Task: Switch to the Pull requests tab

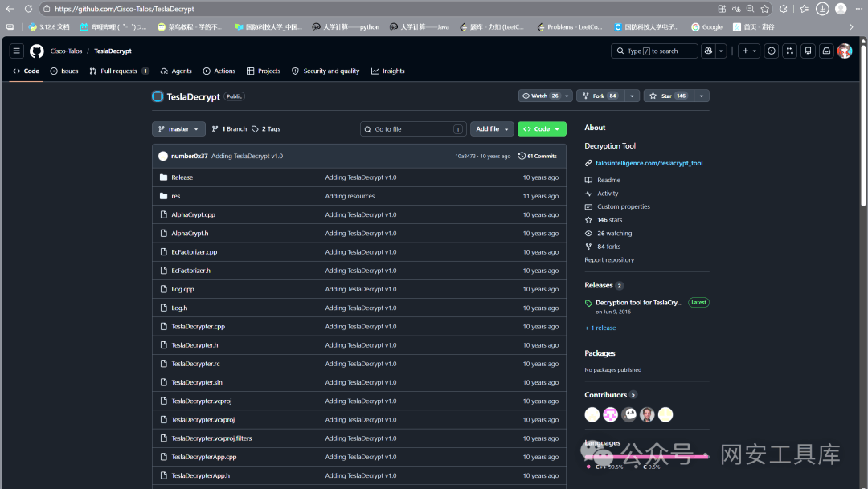Action: pyautogui.click(x=119, y=71)
